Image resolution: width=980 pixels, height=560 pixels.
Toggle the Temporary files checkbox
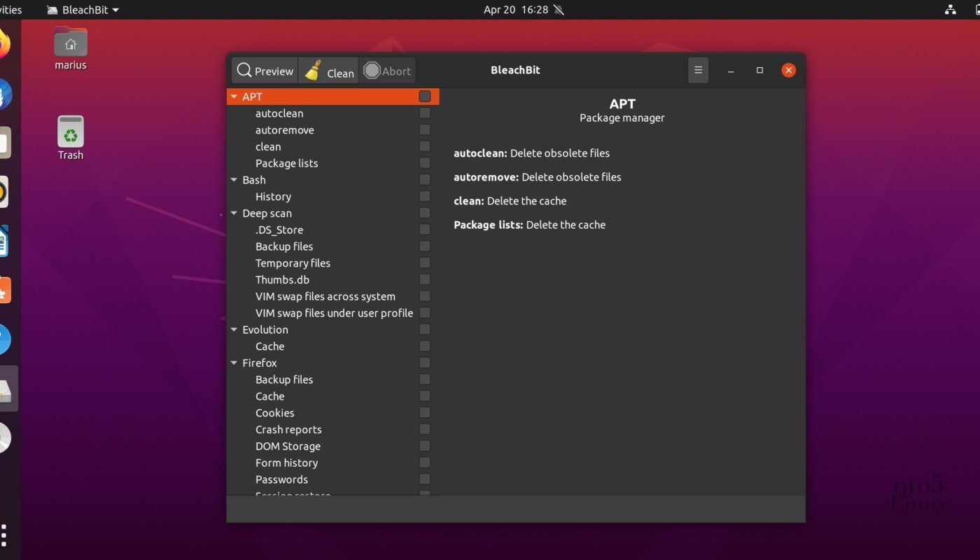tap(425, 263)
